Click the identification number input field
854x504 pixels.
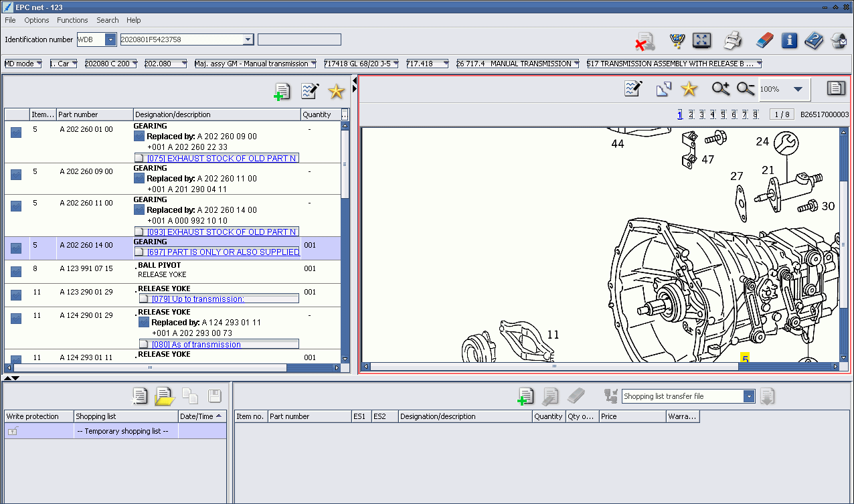(181, 39)
